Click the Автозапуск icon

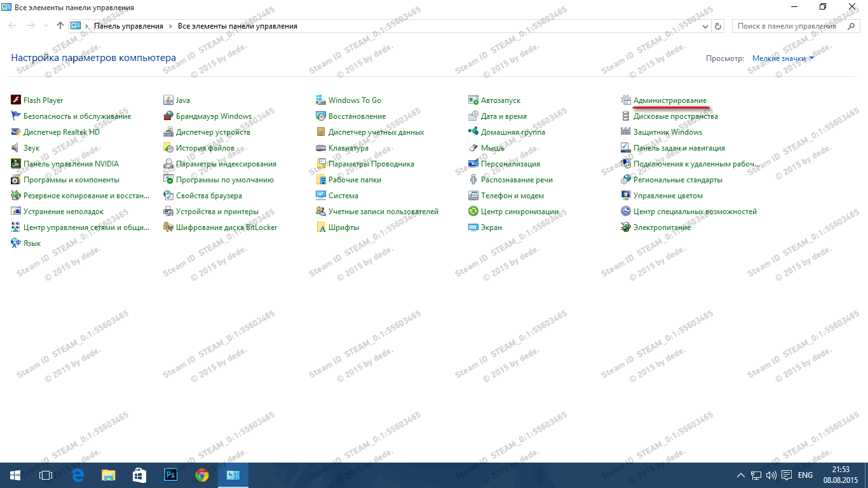click(473, 100)
